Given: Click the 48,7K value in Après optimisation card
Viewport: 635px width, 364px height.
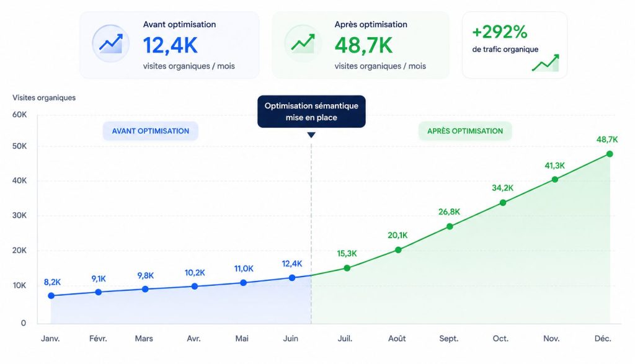Looking at the screenshot, I should pyautogui.click(x=363, y=45).
